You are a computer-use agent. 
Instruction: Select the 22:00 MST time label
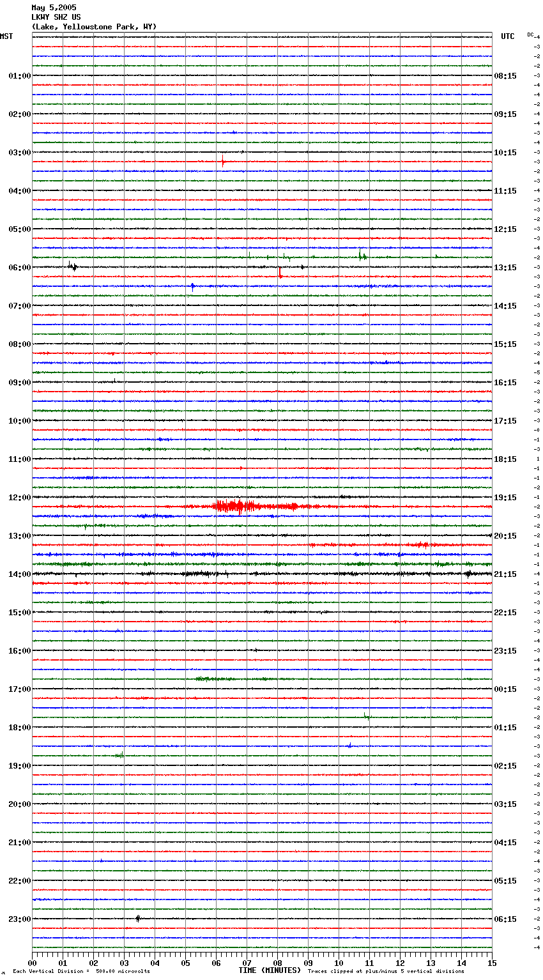pos(20,881)
